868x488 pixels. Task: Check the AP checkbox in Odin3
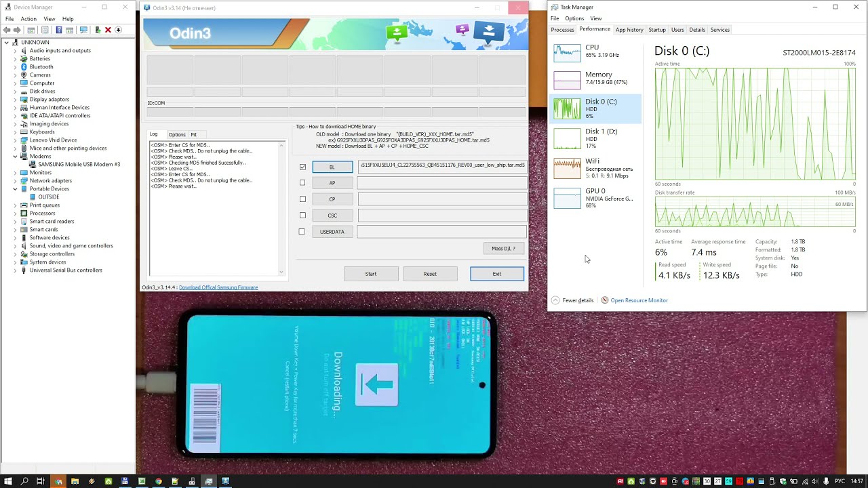click(302, 182)
